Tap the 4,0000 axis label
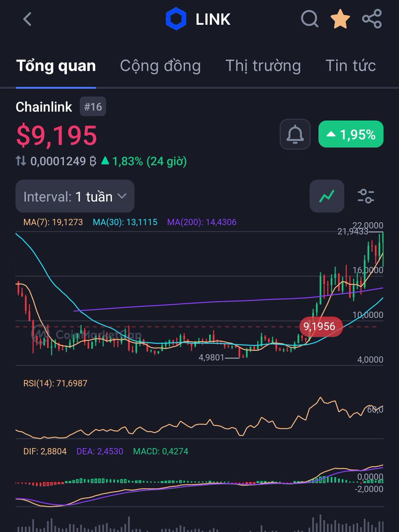The height and width of the screenshot is (532, 399). [x=370, y=360]
